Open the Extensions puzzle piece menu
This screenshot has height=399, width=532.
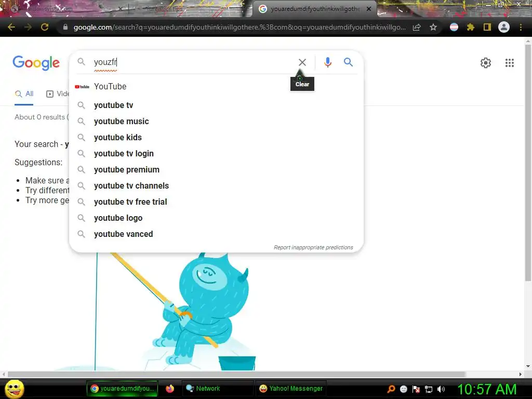point(470,27)
